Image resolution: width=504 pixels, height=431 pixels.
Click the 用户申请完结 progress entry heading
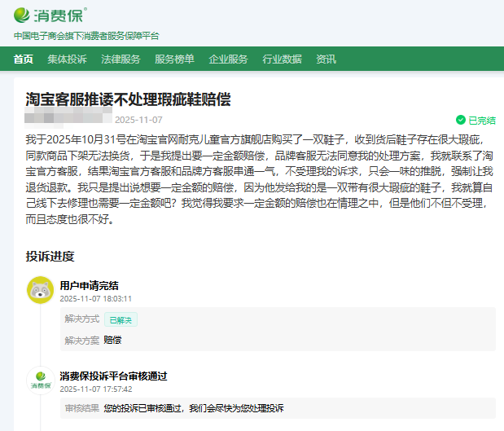89,285
